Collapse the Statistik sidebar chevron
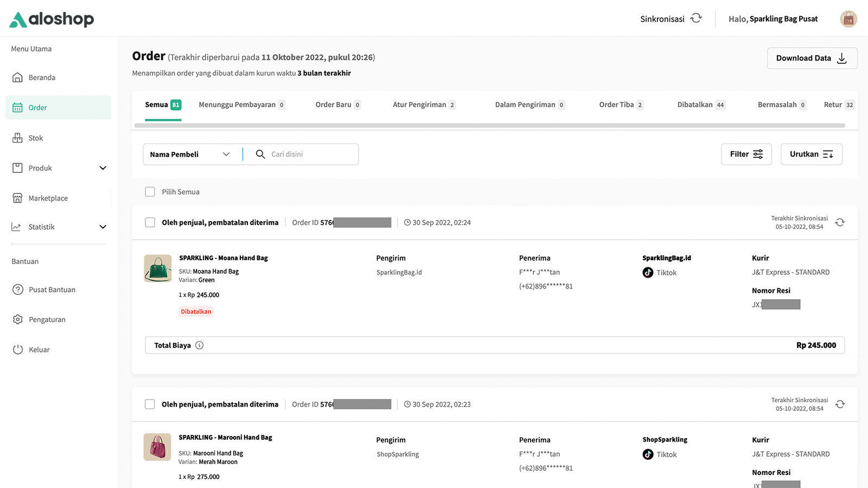The height and width of the screenshot is (488, 868). (103, 227)
